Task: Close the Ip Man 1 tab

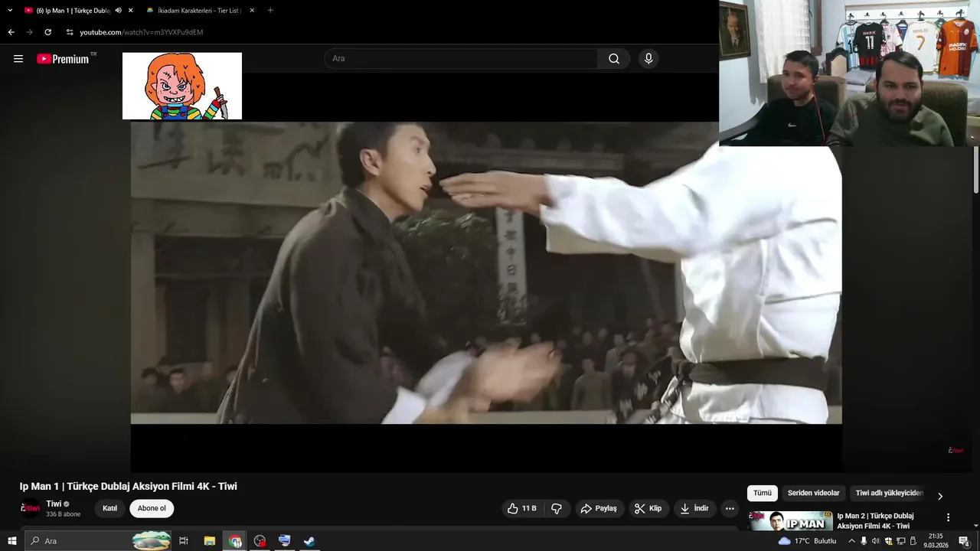Action: tap(131, 11)
